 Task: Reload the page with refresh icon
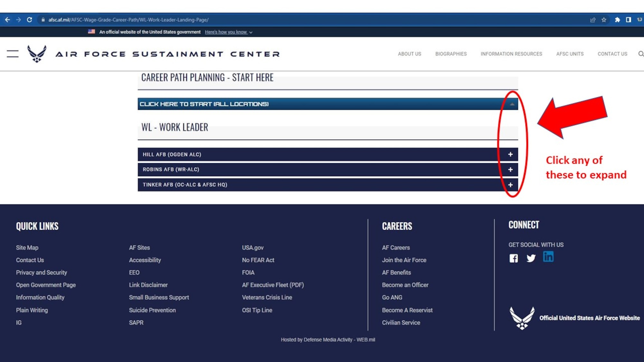tap(29, 20)
